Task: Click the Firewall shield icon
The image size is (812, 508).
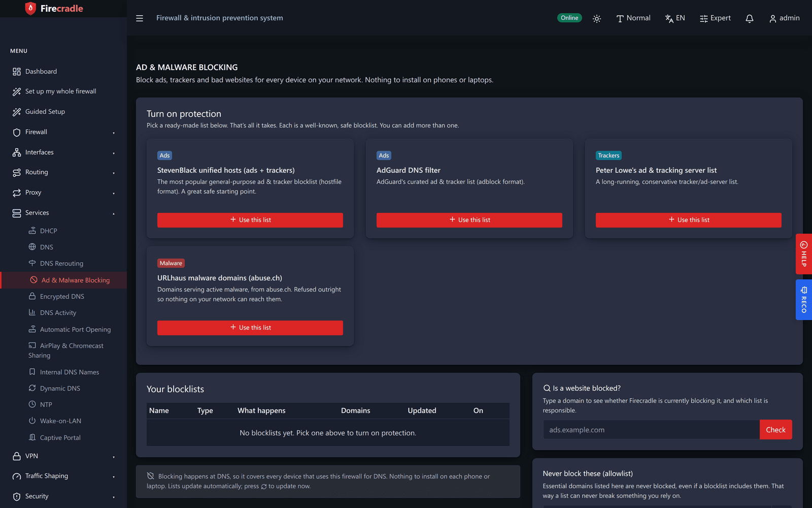Action: coord(17,132)
